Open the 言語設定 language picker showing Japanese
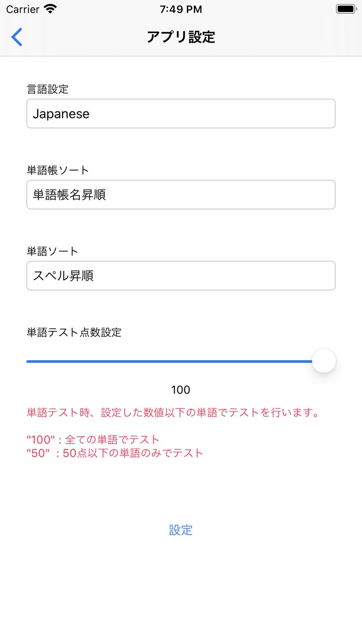The image size is (362, 644). tap(181, 113)
